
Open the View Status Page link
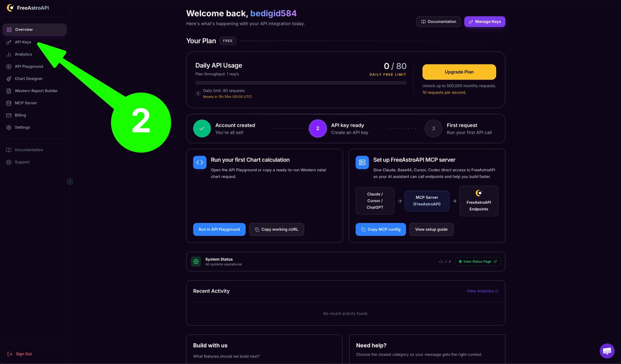click(x=478, y=262)
